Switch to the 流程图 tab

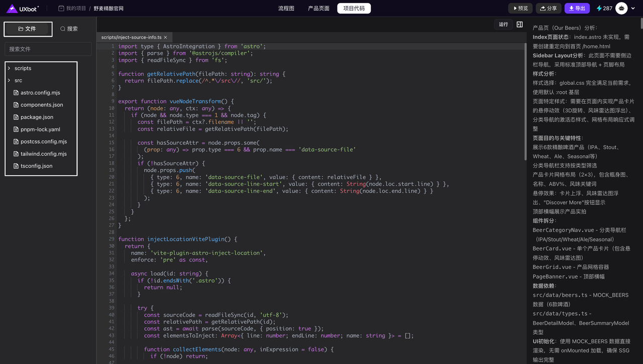click(x=286, y=9)
